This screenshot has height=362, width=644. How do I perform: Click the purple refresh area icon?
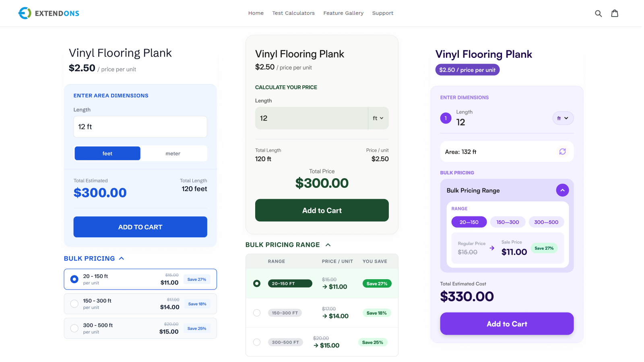click(562, 152)
